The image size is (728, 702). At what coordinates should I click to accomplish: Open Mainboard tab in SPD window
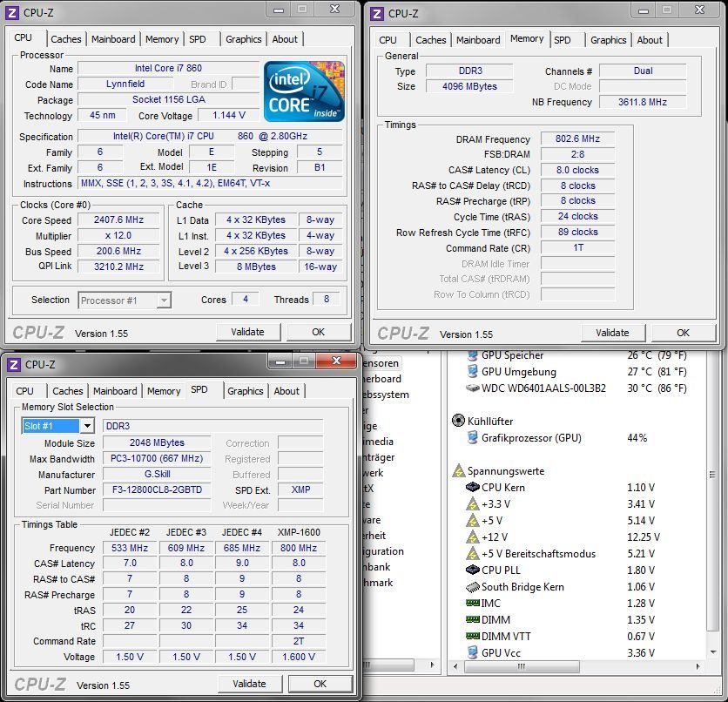115,391
